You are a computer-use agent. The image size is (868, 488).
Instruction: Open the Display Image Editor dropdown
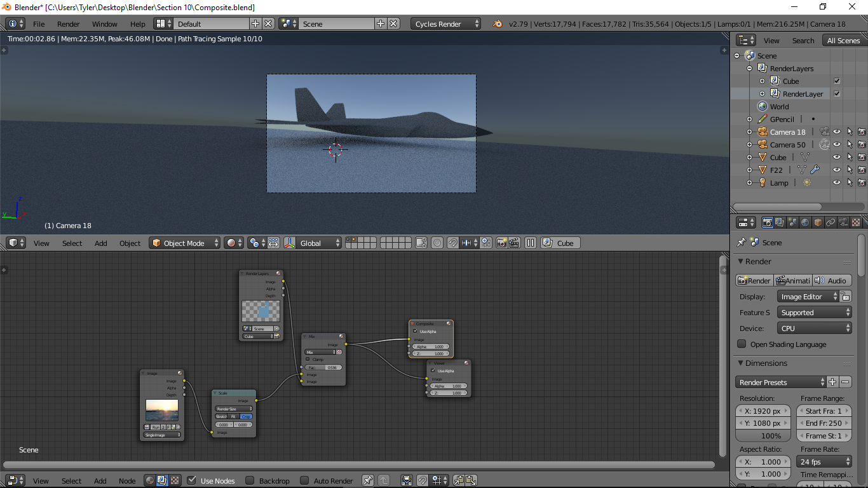click(808, 297)
